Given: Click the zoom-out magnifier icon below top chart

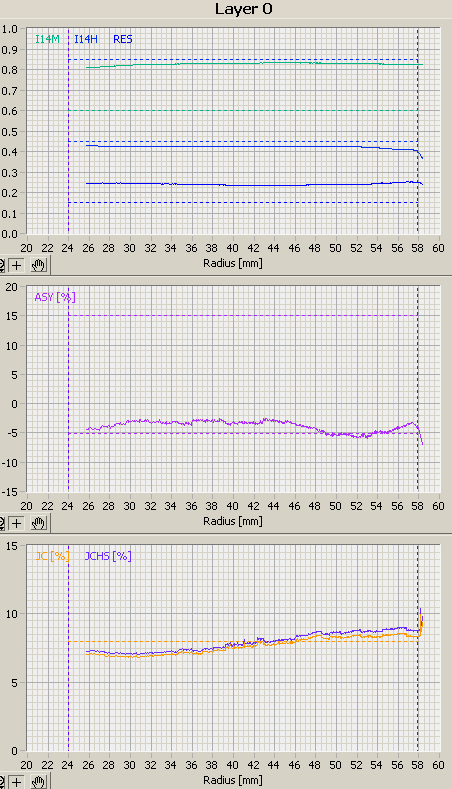Looking at the screenshot, I should click(x=2, y=265).
